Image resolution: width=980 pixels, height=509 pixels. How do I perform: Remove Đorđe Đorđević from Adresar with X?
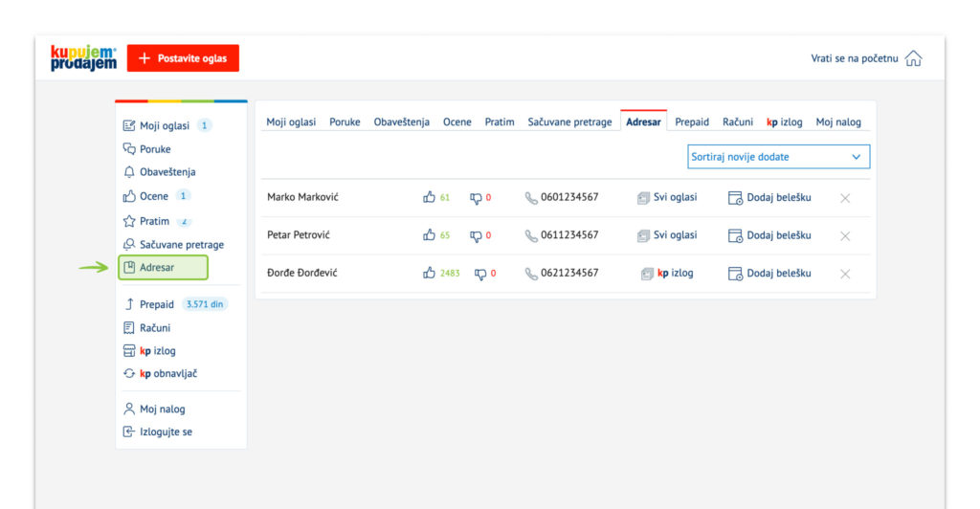click(x=845, y=274)
